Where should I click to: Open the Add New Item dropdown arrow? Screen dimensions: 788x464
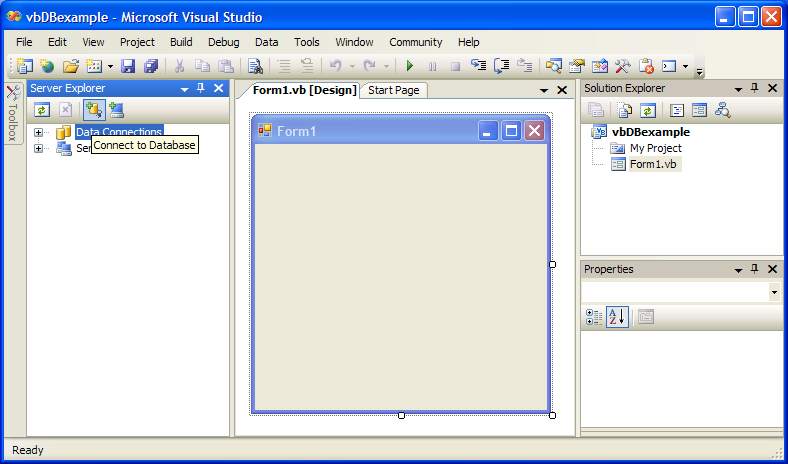point(110,67)
